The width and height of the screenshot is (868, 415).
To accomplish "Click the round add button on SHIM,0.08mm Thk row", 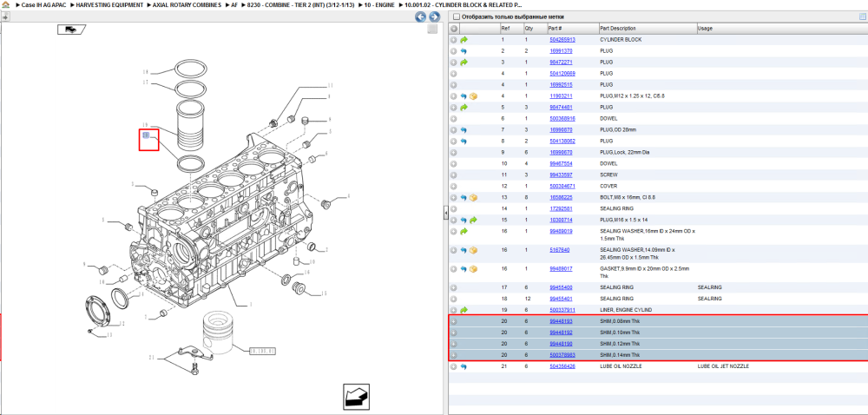I will [454, 321].
